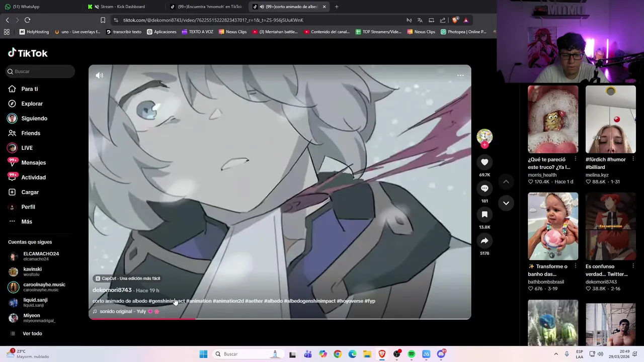This screenshot has height=362, width=644.
Task: Open the Brave Shields lion icon
Action: click(x=455, y=20)
